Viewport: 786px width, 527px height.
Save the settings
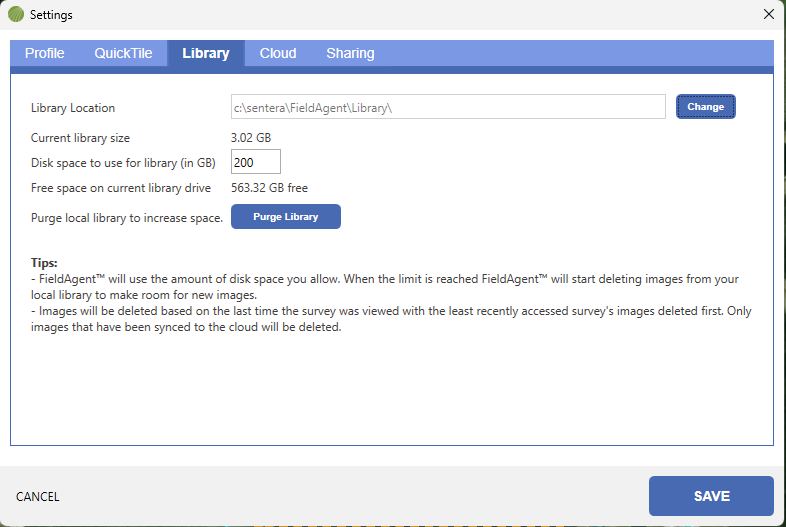tap(711, 496)
